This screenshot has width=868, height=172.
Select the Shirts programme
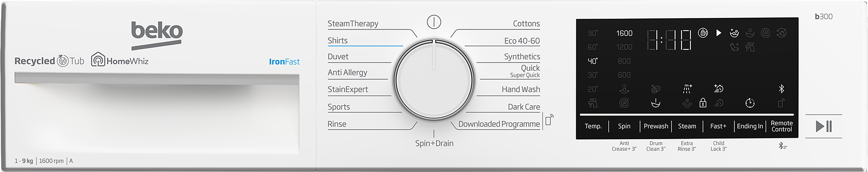pos(337,41)
